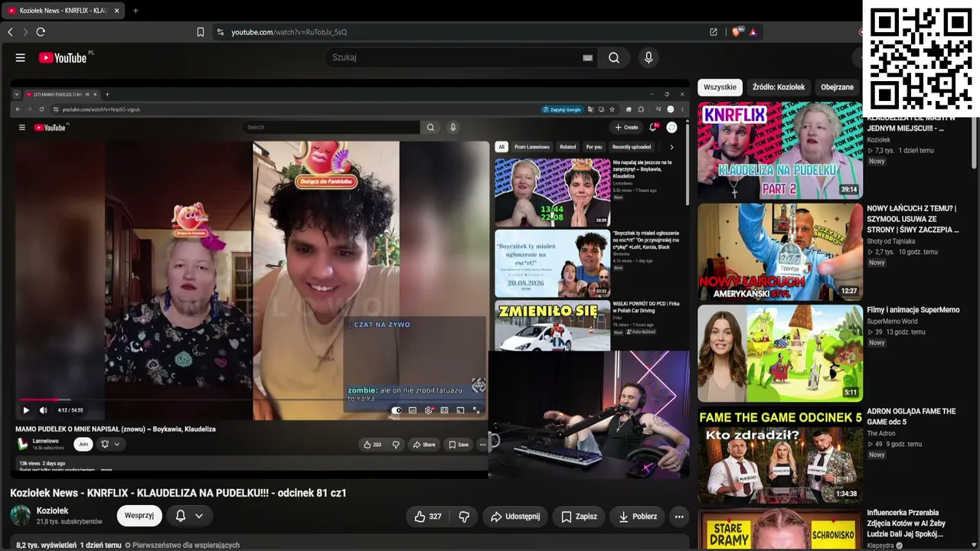This screenshot has height=551, width=980.
Task: Open the YouTube guide hamburger menu
Action: (21, 57)
